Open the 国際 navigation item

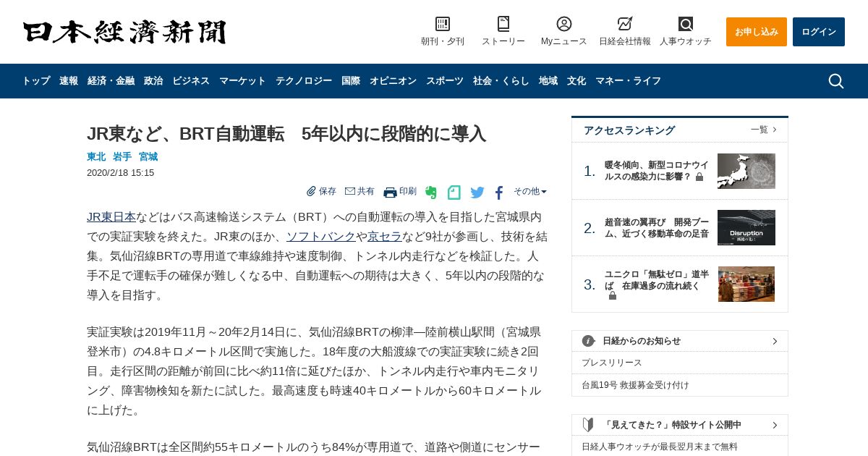[351, 81]
